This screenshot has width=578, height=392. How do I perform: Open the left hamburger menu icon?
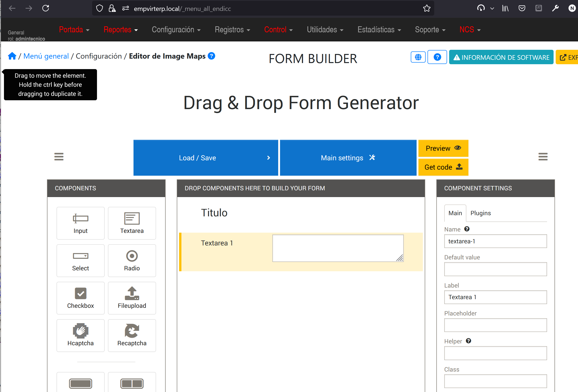pyautogui.click(x=59, y=157)
